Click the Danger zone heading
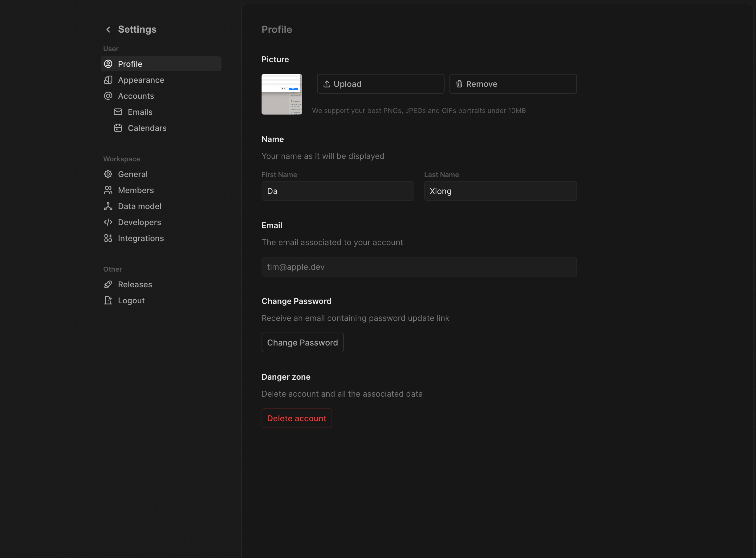This screenshot has height=558, width=756. (286, 377)
